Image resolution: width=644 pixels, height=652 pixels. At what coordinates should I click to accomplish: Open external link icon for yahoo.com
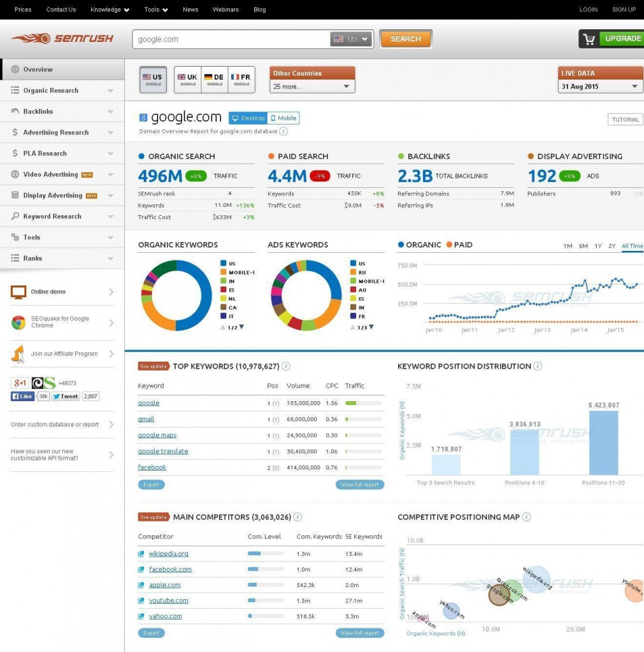[141, 616]
